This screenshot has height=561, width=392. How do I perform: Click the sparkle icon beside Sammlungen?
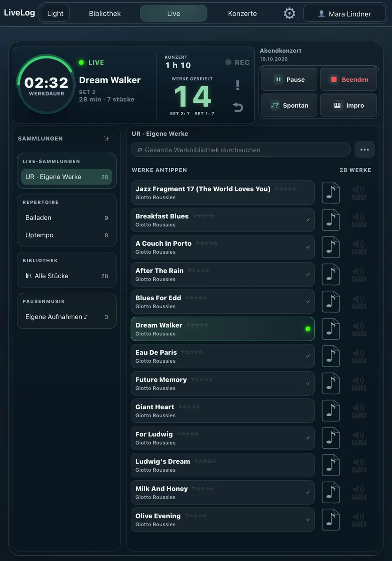click(106, 139)
